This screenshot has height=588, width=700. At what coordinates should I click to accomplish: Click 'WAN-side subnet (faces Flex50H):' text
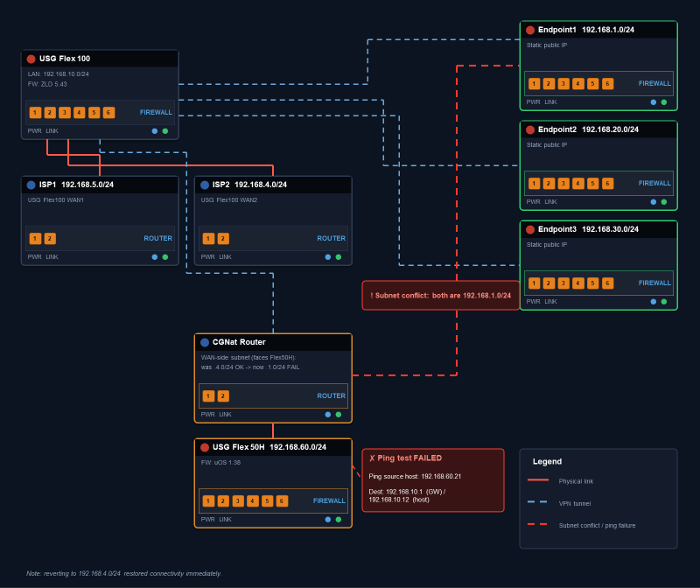[248, 358]
